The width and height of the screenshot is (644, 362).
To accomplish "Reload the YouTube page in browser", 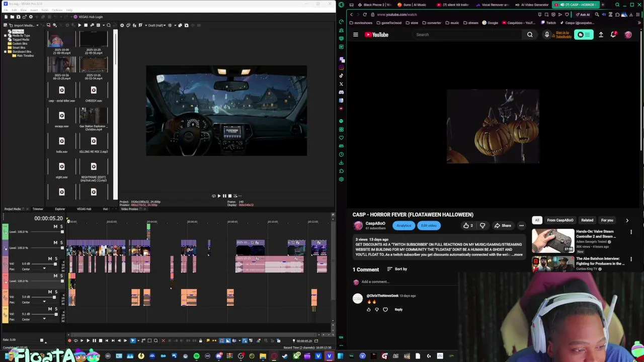I will [x=365, y=14].
